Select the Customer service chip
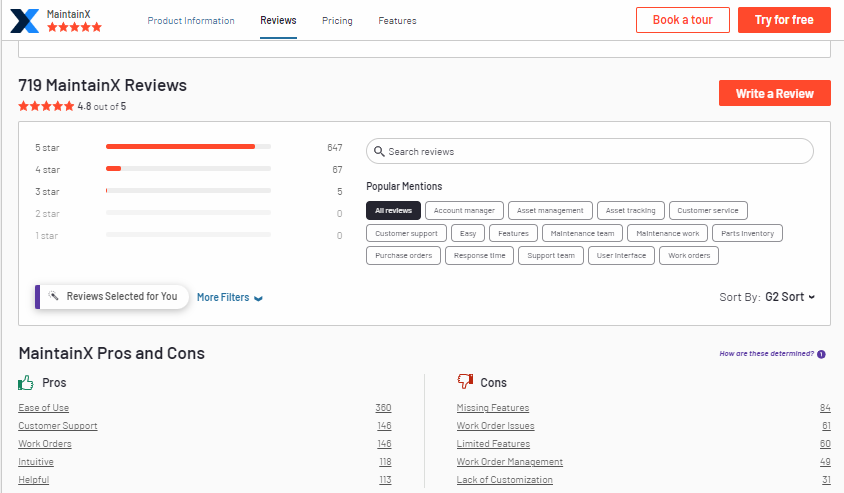Image resolution: width=844 pixels, height=493 pixels. pos(708,210)
